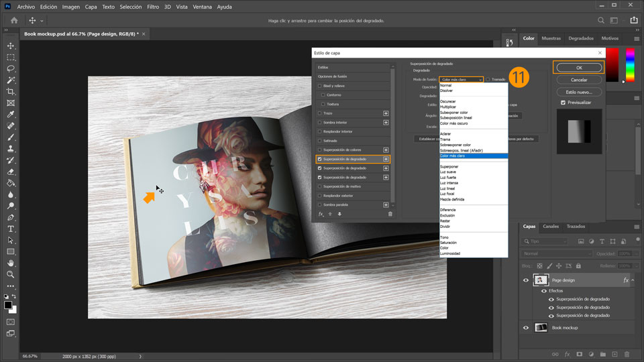Image resolution: width=644 pixels, height=362 pixels.
Task: Switch to the Canales tab
Action: pyautogui.click(x=551, y=226)
